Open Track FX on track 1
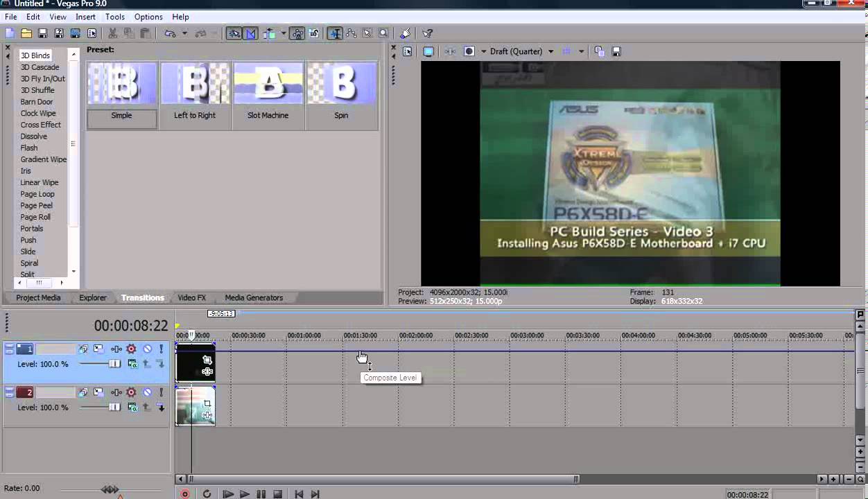 coord(116,349)
